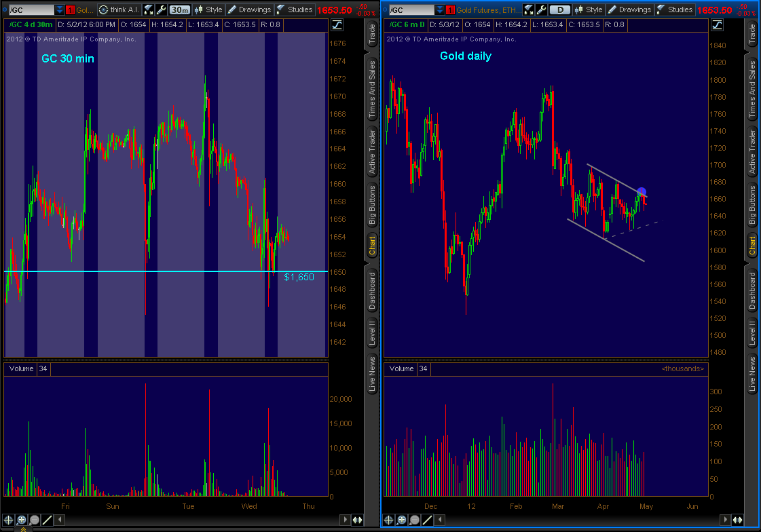
Task: Open the Level II sidebar tab on left panel
Action: tap(372, 333)
